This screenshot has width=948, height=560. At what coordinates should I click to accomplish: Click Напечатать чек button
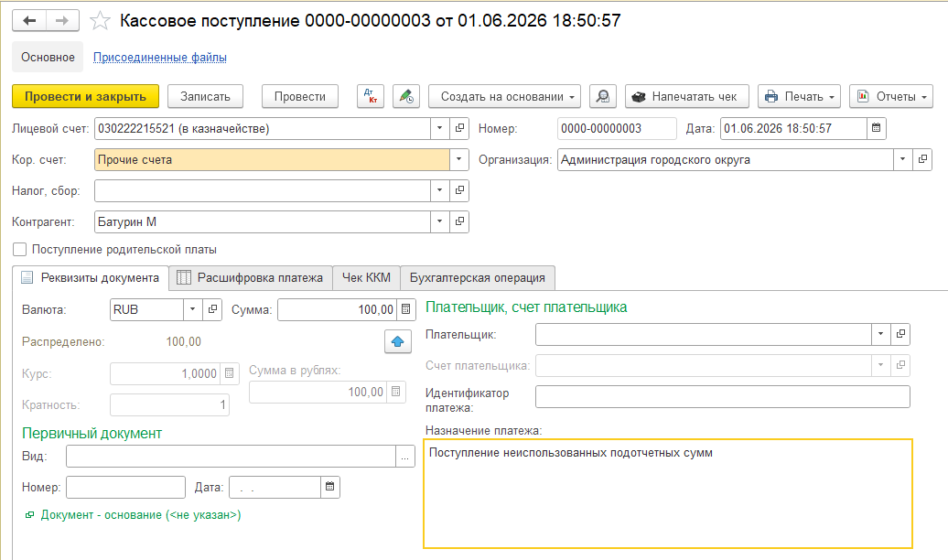tap(687, 97)
